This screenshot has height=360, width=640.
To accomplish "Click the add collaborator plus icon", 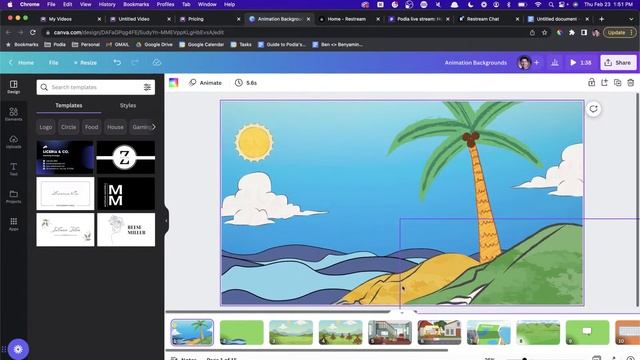I will [x=536, y=62].
